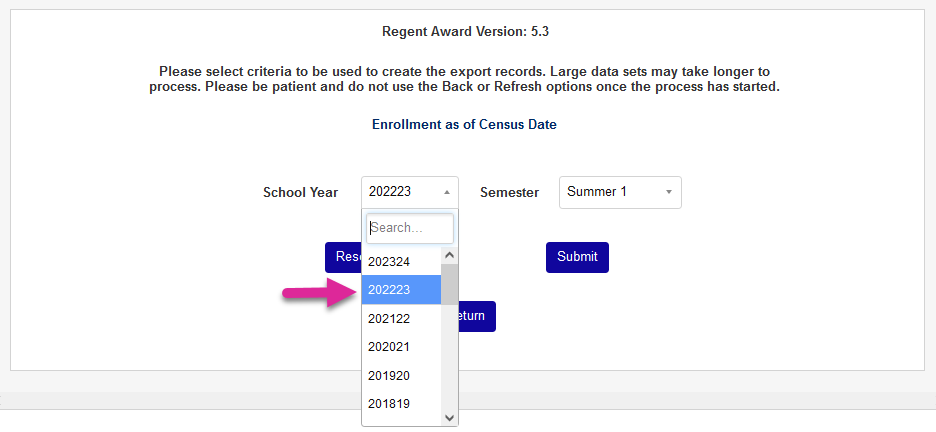Click the Semester dropdown arrow icon
936x432 pixels.
tap(668, 192)
